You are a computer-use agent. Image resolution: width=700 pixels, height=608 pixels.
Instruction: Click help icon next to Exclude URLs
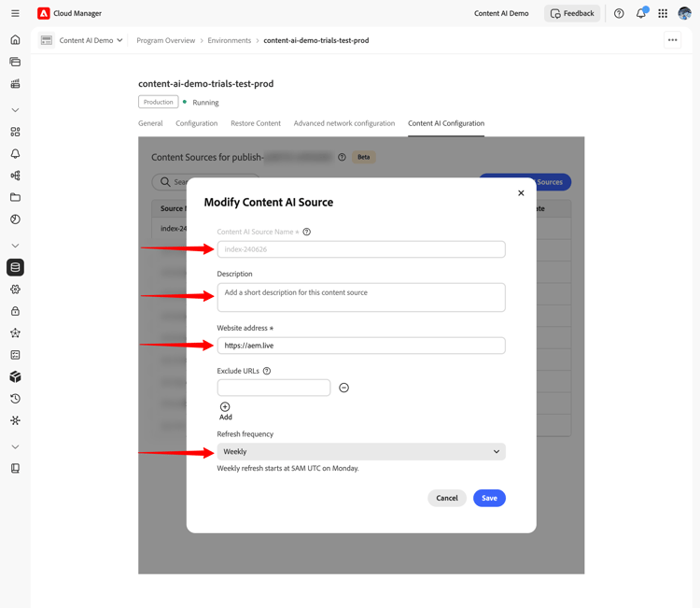267,371
